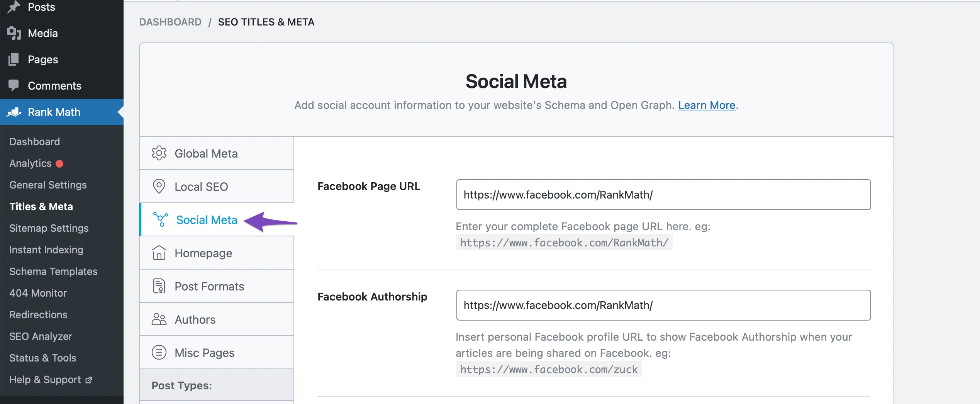Viewport: 980px width, 404px height.
Task: Open Status & Tools submenu item
Action: click(x=43, y=358)
